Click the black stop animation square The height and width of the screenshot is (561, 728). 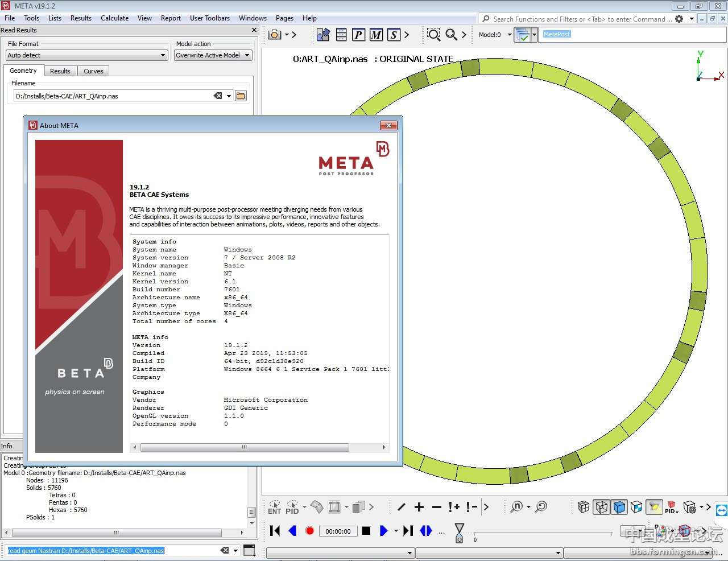click(366, 531)
